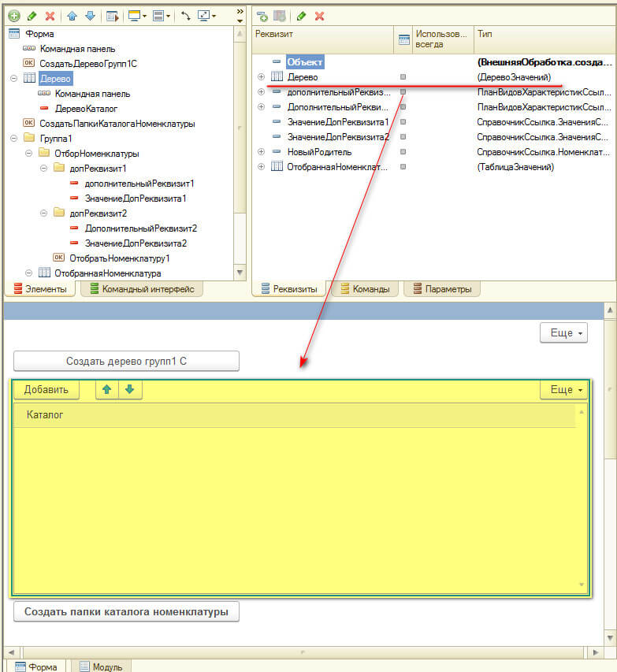Click add attribute icon in Реквизиты toolbar
617x672 pixels.
[x=262, y=16]
